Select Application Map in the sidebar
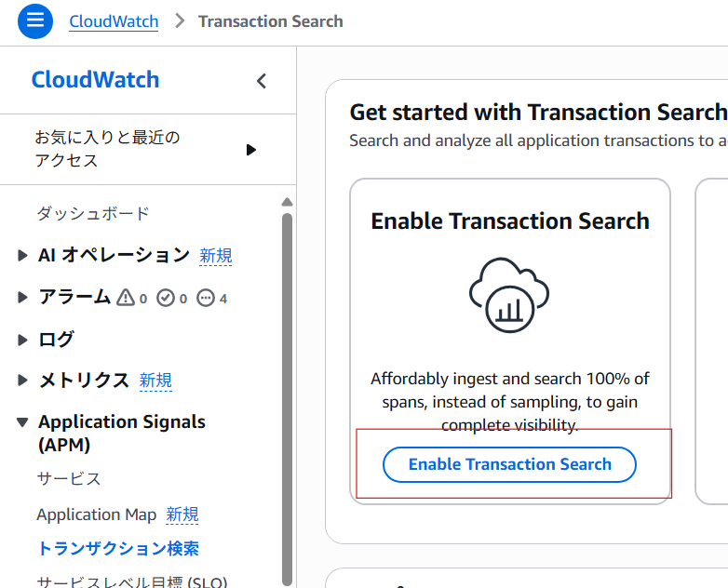The height and width of the screenshot is (588, 728). [x=97, y=514]
